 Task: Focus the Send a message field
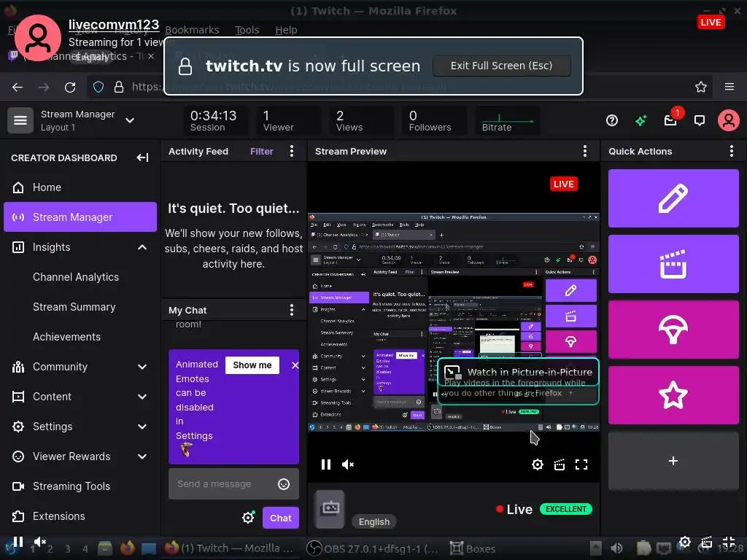[x=233, y=484]
